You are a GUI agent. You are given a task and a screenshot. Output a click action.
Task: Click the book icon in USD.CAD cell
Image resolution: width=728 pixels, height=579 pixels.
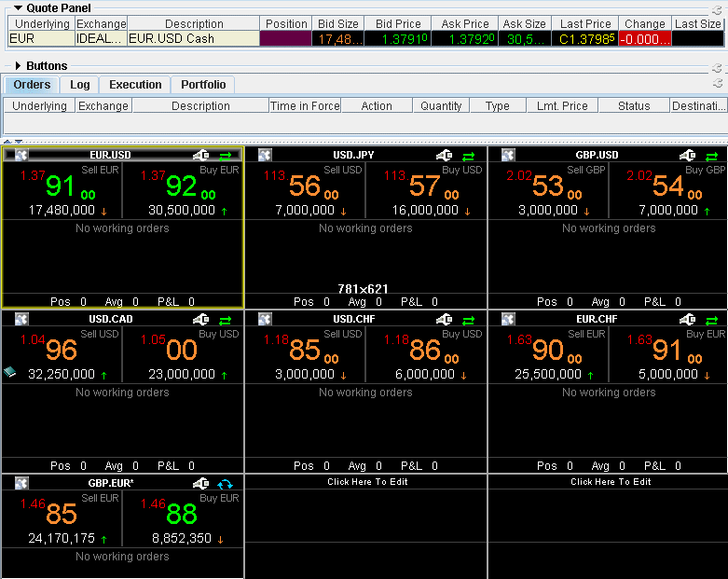(9, 371)
